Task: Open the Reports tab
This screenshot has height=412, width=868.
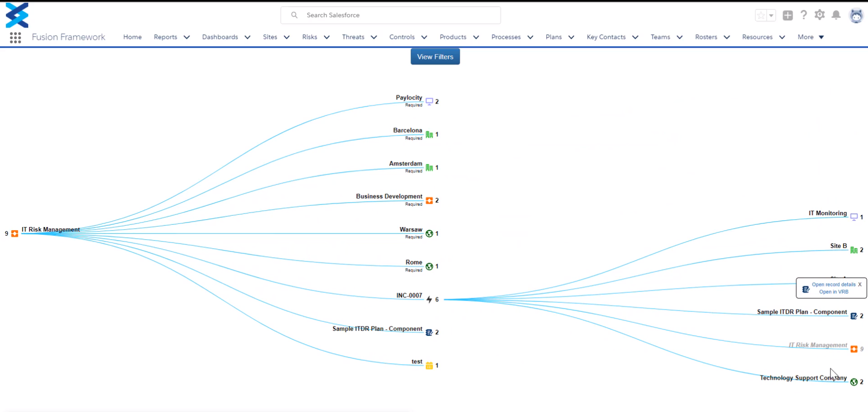Action: [165, 37]
